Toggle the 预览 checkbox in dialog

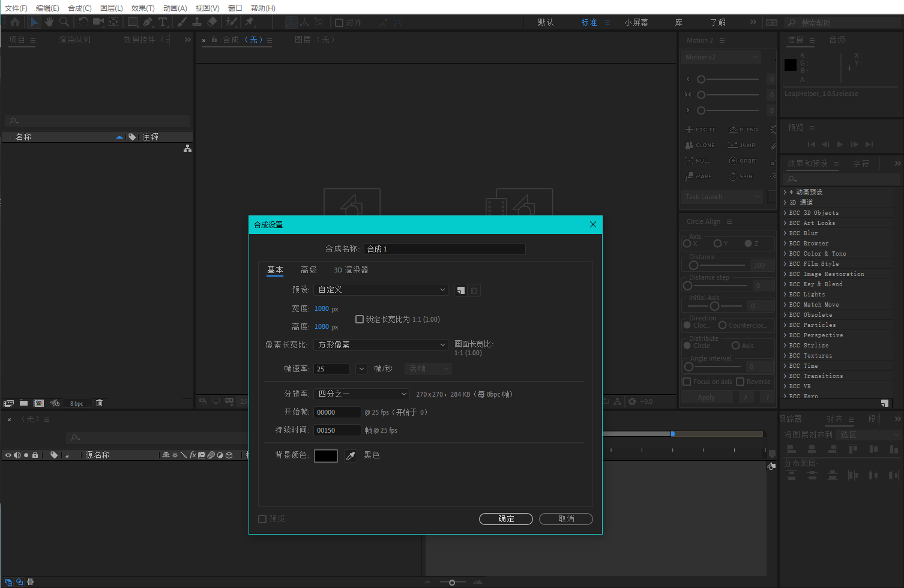[262, 519]
